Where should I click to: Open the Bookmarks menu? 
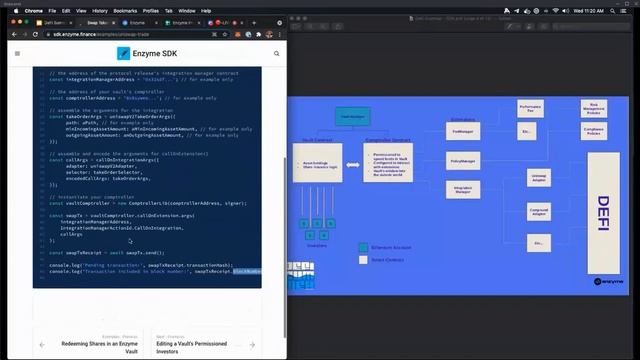[125, 11]
